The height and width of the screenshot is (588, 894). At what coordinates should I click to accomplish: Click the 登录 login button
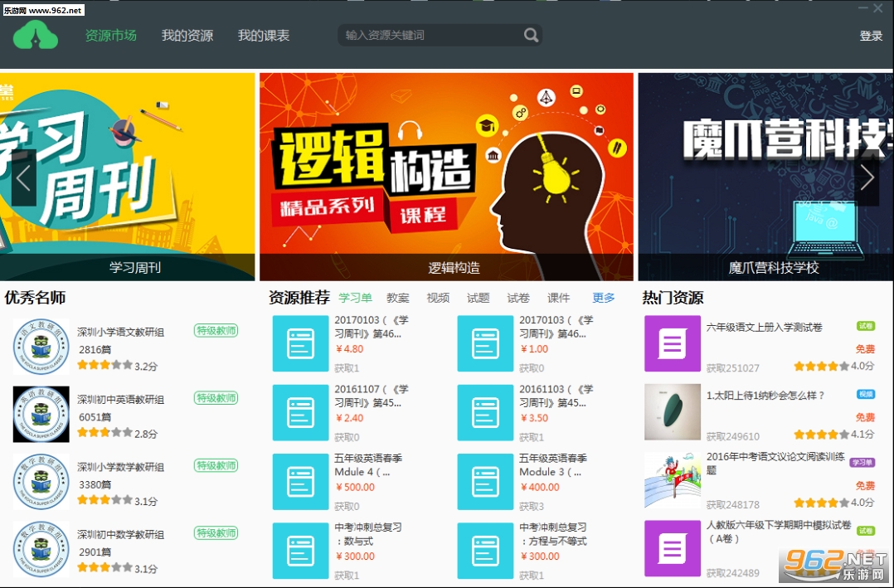point(871,36)
